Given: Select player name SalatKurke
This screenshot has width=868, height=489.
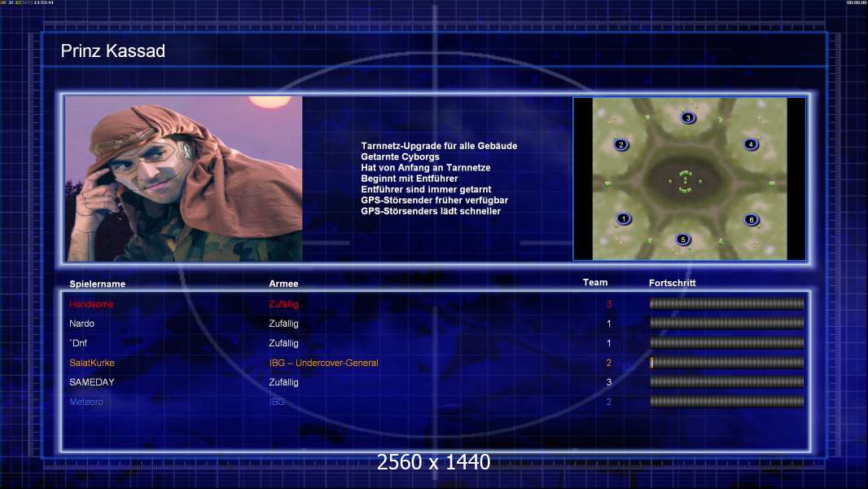Looking at the screenshot, I should pos(92,363).
